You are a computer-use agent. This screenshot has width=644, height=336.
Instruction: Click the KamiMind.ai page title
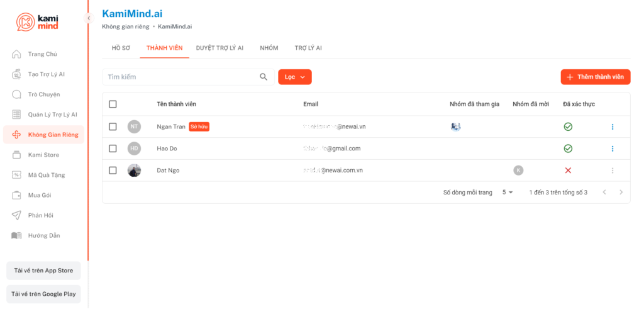132,14
